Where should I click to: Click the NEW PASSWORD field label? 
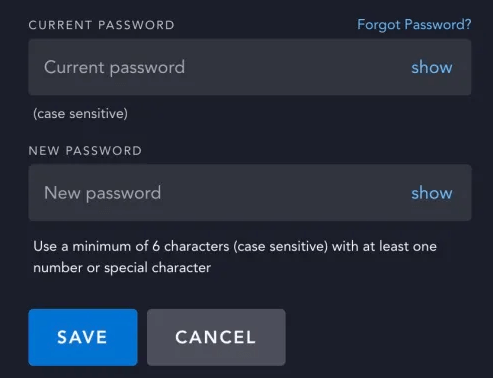(x=85, y=151)
